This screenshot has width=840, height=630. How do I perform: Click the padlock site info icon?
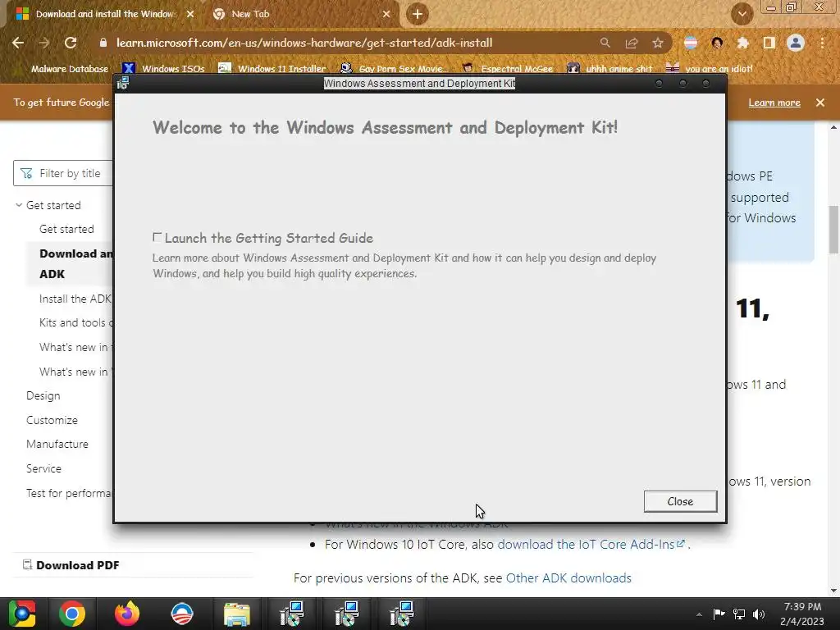[103, 43]
